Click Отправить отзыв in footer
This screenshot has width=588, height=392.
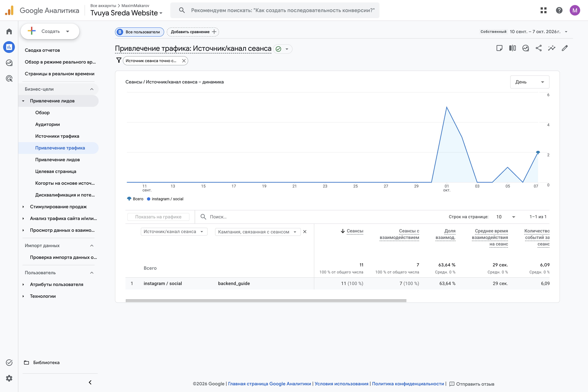472,384
